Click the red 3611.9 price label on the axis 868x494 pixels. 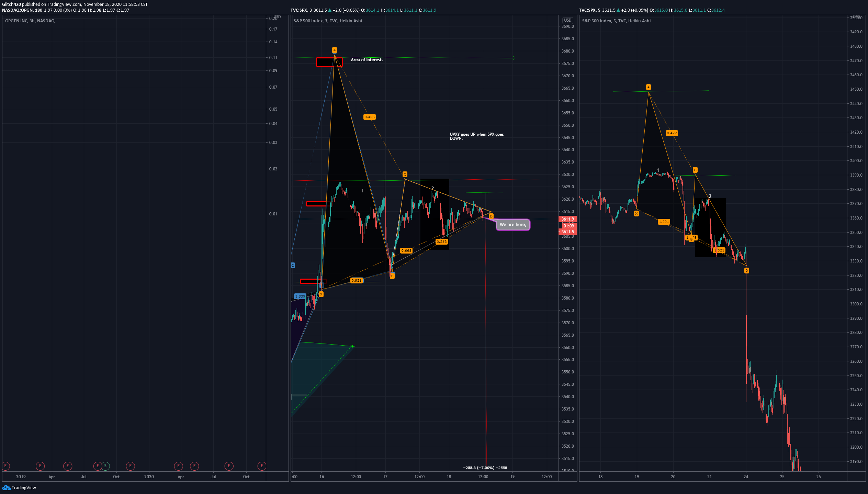(568, 219)
